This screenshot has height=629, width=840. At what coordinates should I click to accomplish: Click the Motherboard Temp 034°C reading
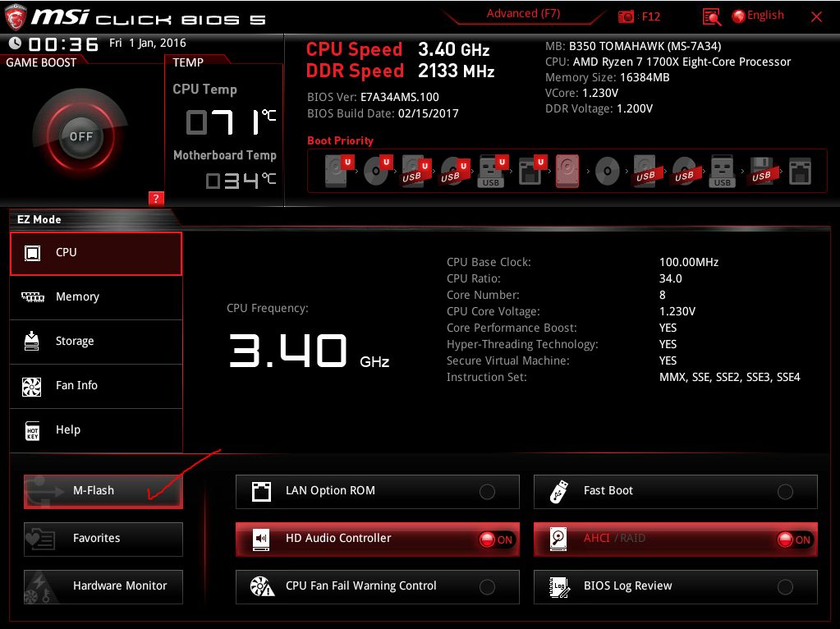point(241,180)
